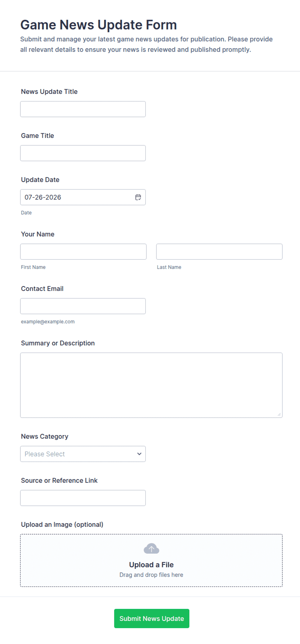The width and height of the screenshot is (300, 644).
Task: Click into the Game Title field
Action: pyautogui.click(x=83, y=153)
